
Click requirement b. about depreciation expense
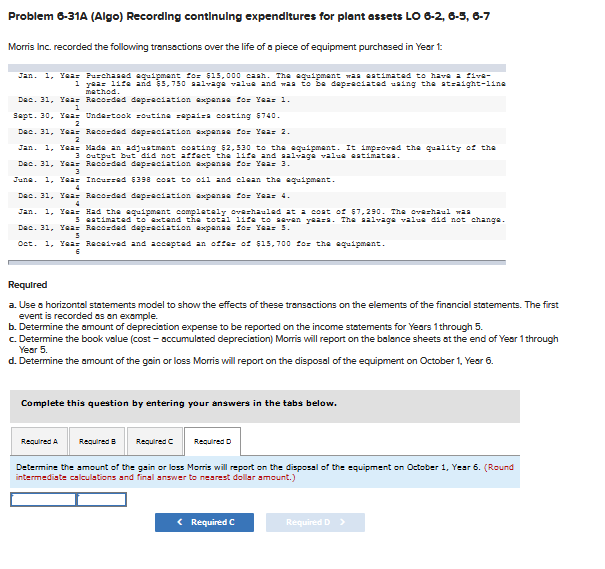[245, 327]
